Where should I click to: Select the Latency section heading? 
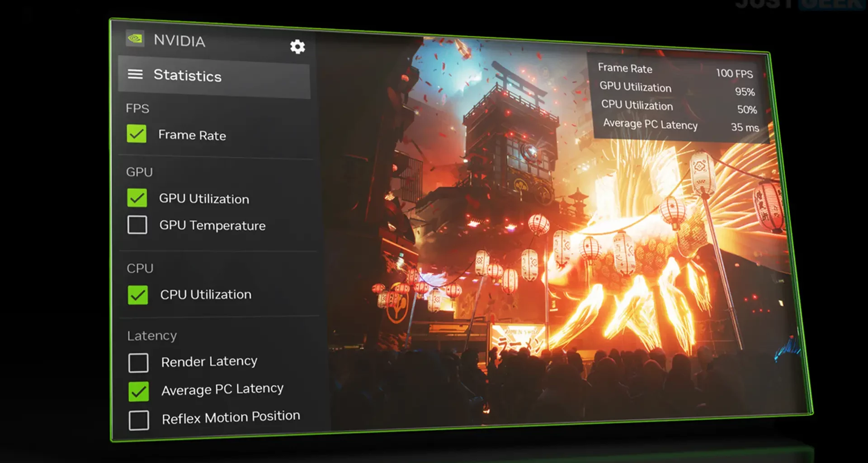[152, 336]
